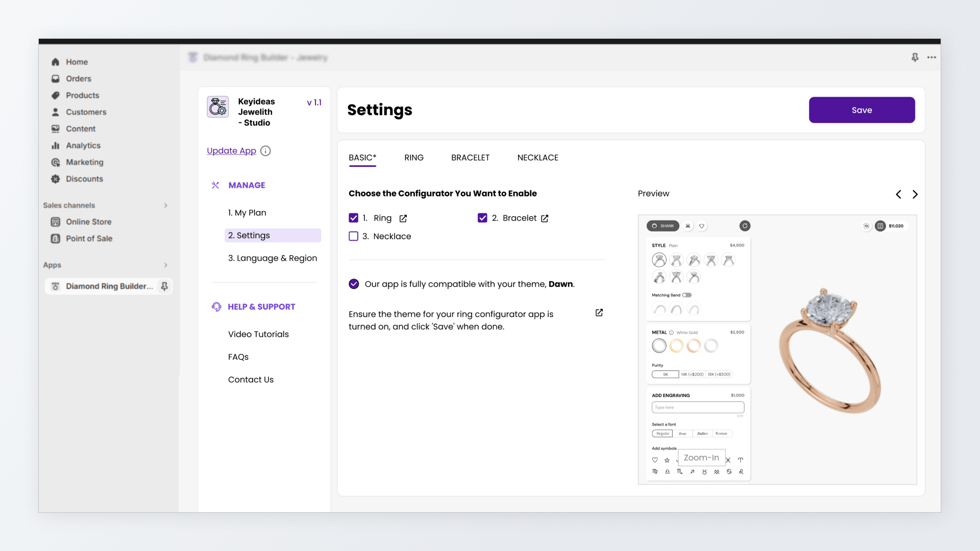Go to previous preview with left arrow
This screenshot has width=980, height=551.
tap(898, 194)
